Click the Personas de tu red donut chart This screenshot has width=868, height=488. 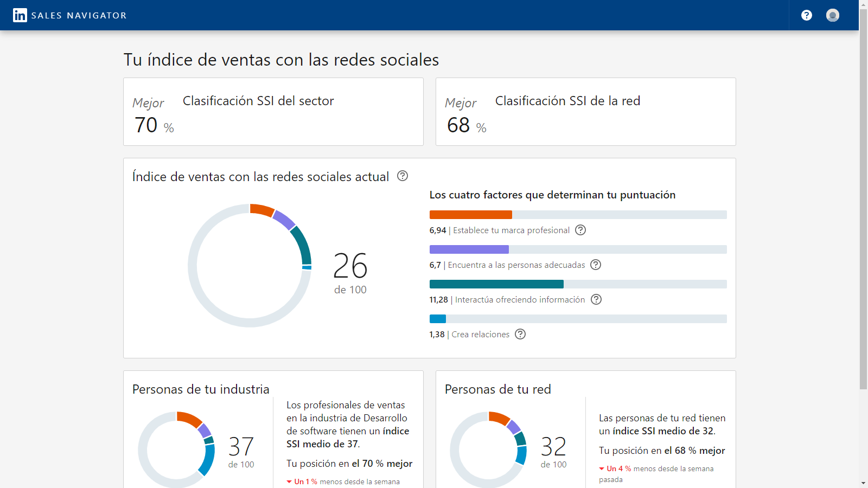tap(489, 450)
